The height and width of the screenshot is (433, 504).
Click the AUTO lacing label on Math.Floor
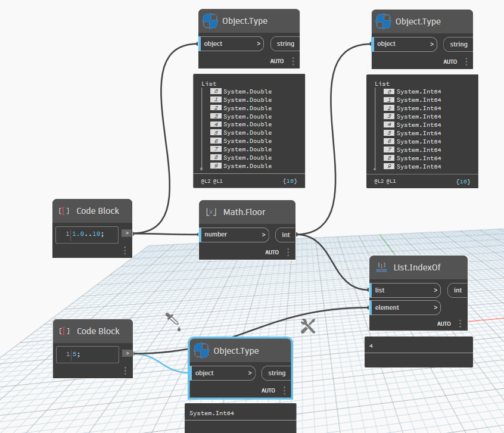272,253
